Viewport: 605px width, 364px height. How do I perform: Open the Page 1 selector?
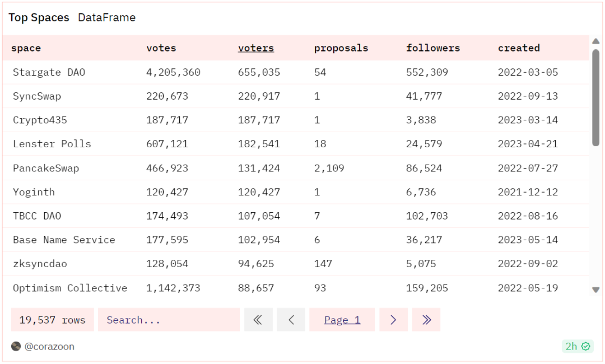pyautogui.click(x=342, y=320)
